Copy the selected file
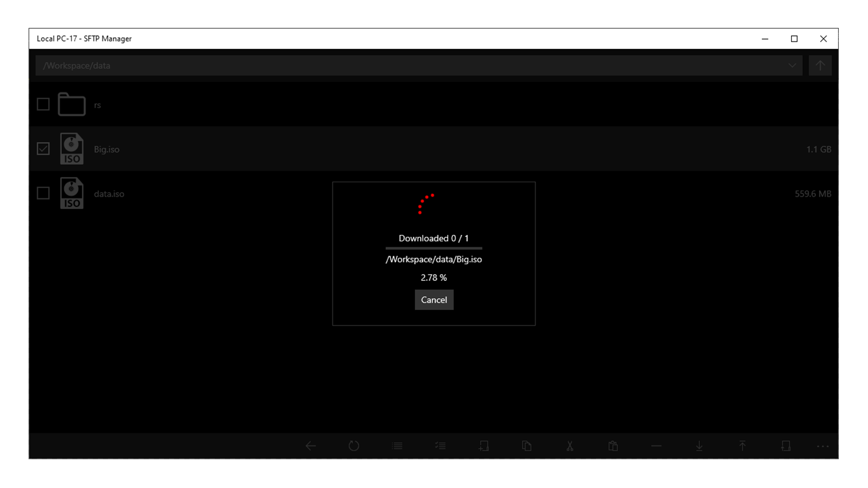868x488 pixels. [x=527, y=445]
